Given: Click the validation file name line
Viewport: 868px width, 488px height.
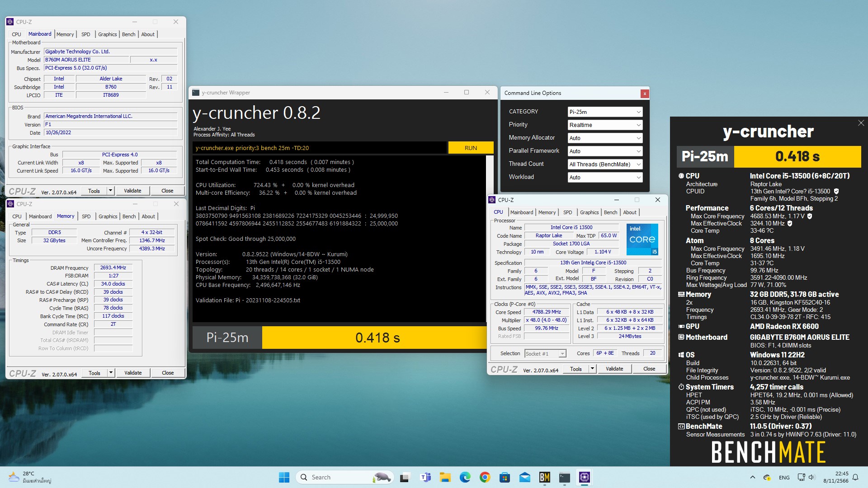Looking at the screenshot, I should pyautogui.click(x=248, y=300).
